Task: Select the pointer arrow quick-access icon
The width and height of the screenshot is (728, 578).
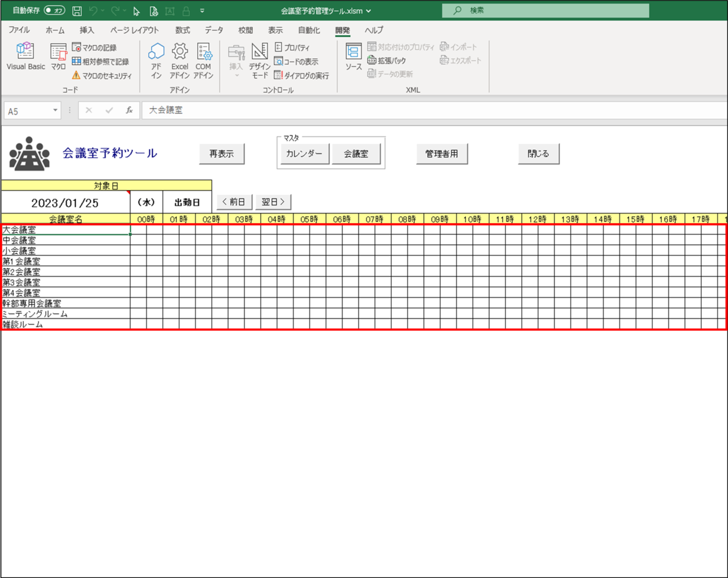Action: click(x=137, y=11)
